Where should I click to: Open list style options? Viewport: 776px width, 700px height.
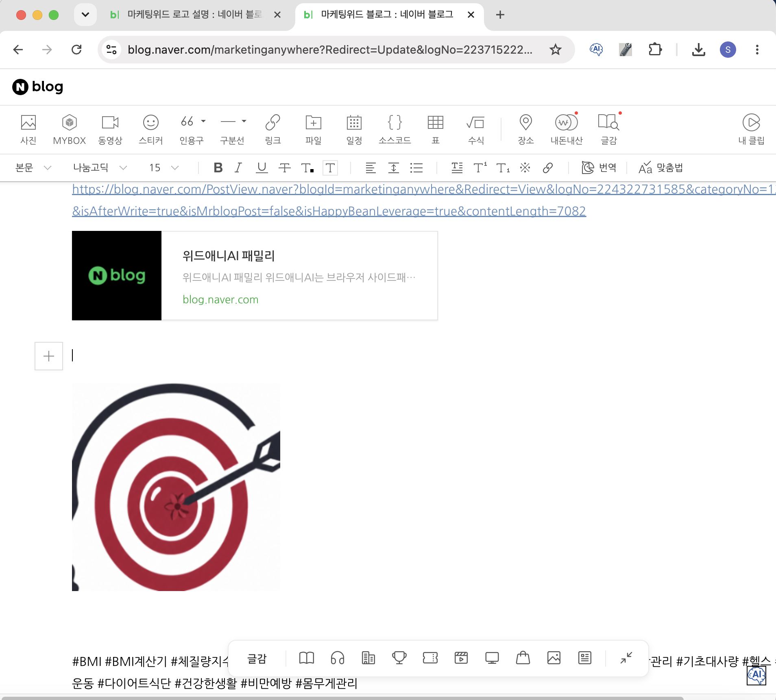tap(416, 167)
